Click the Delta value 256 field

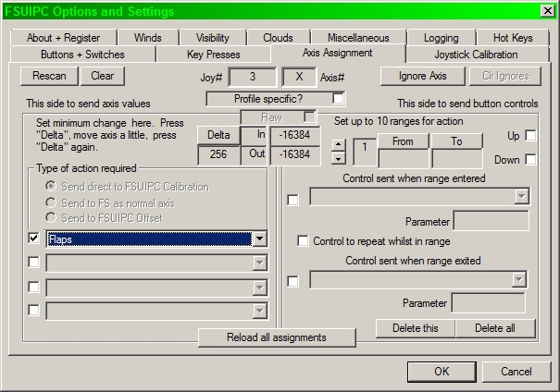pyautogui.click(x=218, y=154)
